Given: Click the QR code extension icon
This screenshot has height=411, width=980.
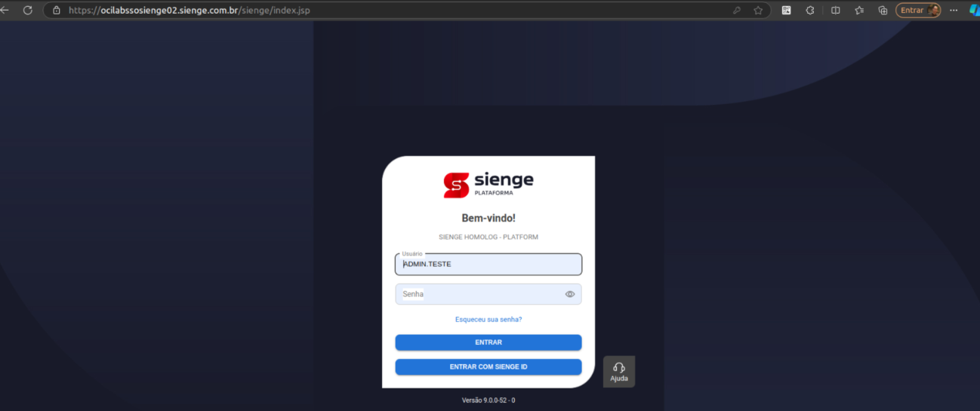Looking at the screenshot, I should tap(786, 11).
